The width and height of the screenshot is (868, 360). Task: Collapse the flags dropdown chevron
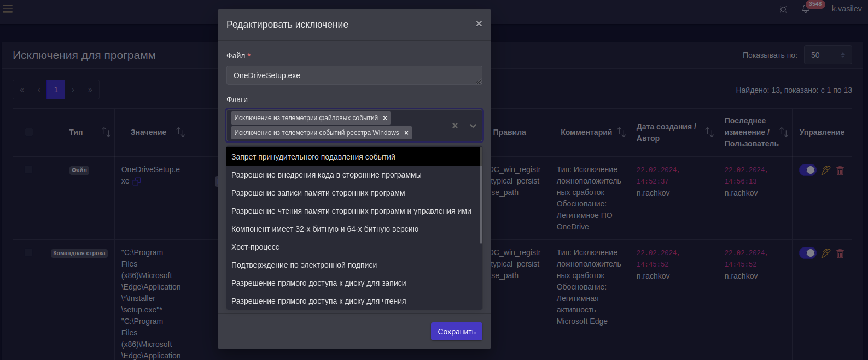click(x=473, y=126)
